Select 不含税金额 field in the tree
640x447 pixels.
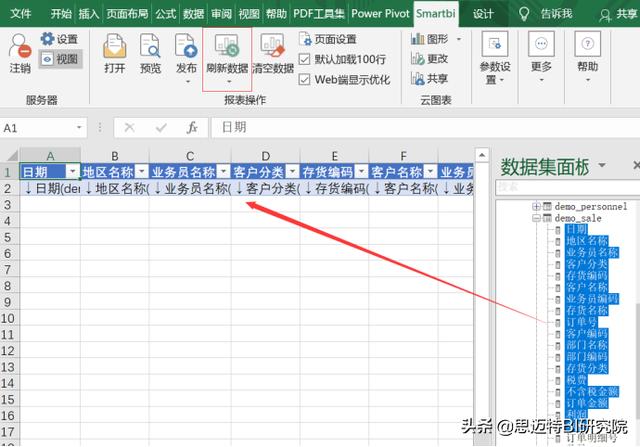(x=592, y=392)
